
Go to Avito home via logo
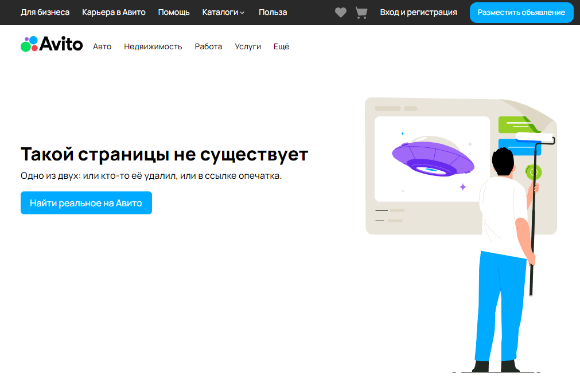click(x=52, y=44)
